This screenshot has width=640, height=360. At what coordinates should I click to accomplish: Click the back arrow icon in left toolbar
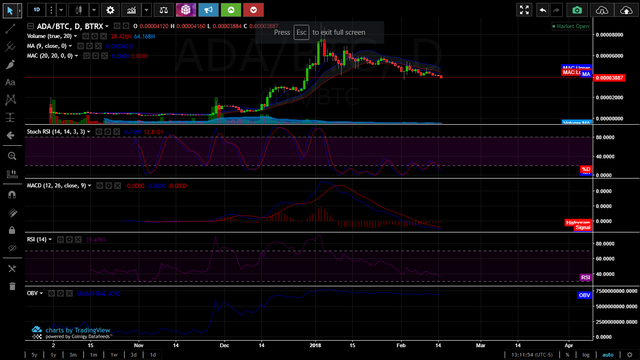click(10, 135)
